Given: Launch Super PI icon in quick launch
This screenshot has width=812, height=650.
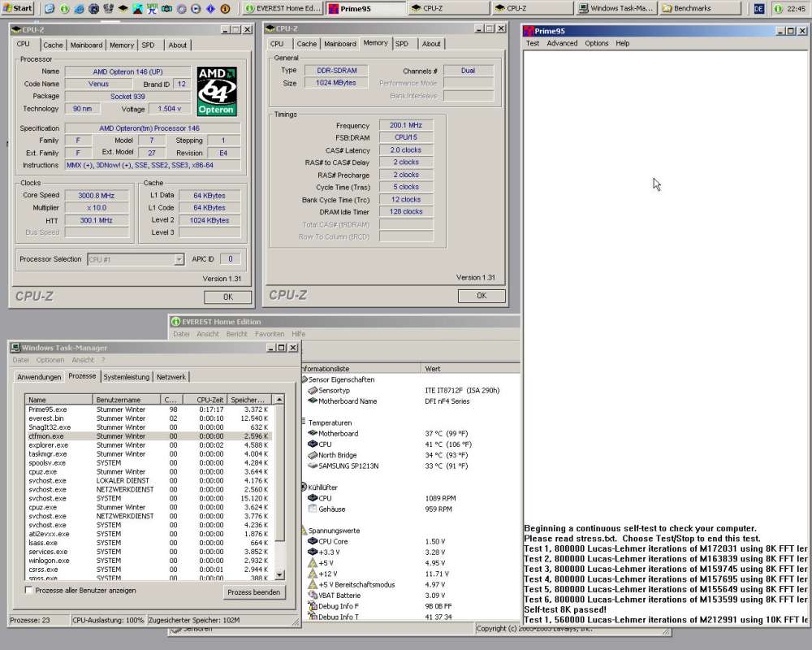Looking at the screenshot, I should [x=153, y=8].
